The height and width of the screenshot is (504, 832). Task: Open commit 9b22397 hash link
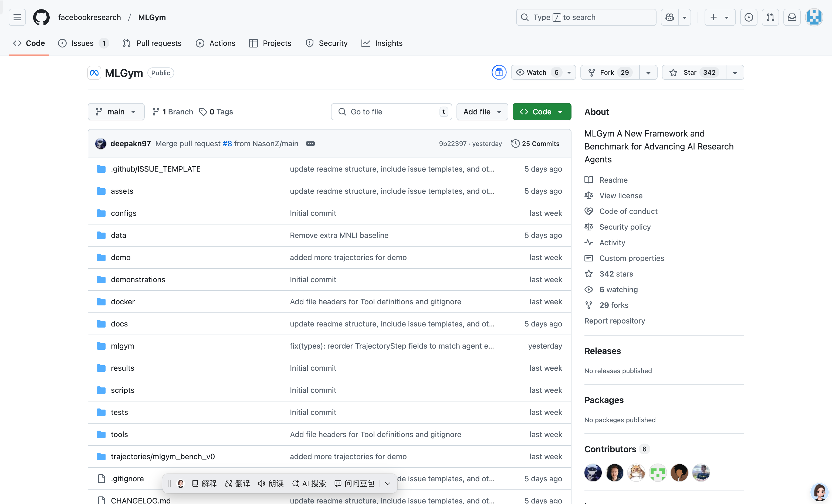coord(452,144)
